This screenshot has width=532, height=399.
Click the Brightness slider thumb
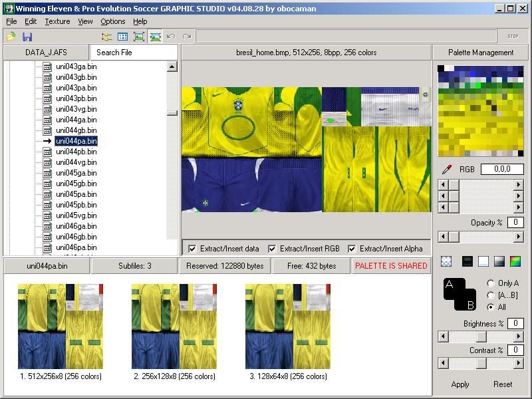click(x=481, y=336)
